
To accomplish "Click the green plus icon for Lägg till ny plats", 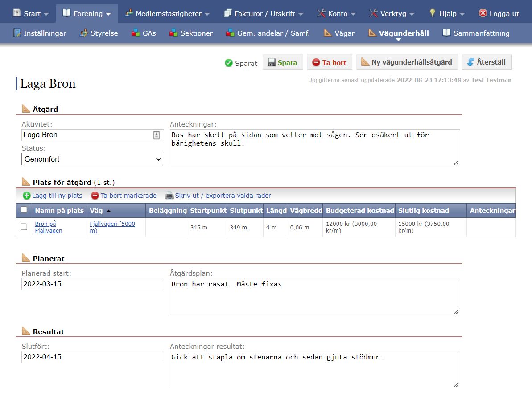I will tap(27, 196).
